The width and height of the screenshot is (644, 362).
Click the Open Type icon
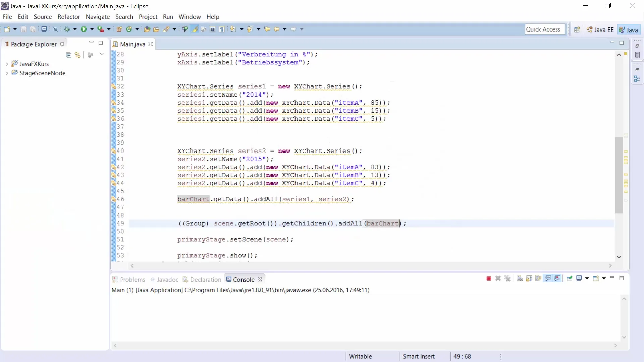click(147, 29)
